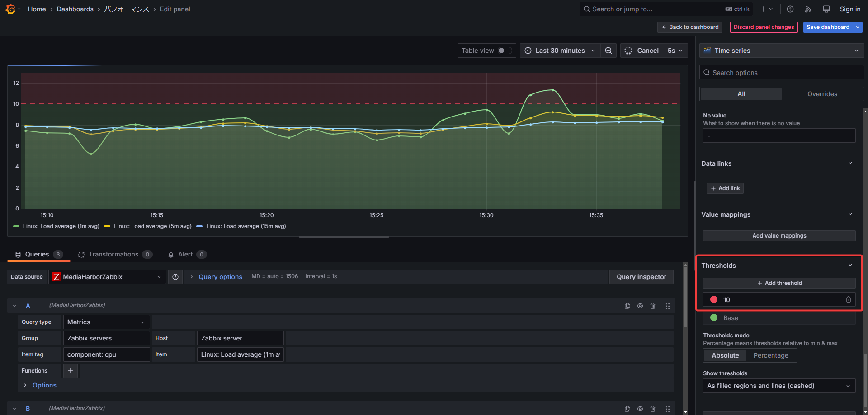
Task: Select the Overrides tab
Action: coord(822,94)
